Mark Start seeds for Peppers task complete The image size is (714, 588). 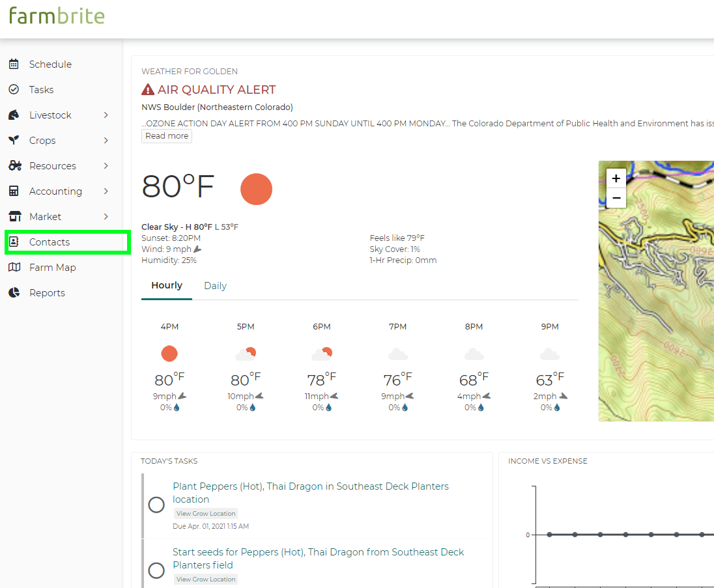click(156, 570)
